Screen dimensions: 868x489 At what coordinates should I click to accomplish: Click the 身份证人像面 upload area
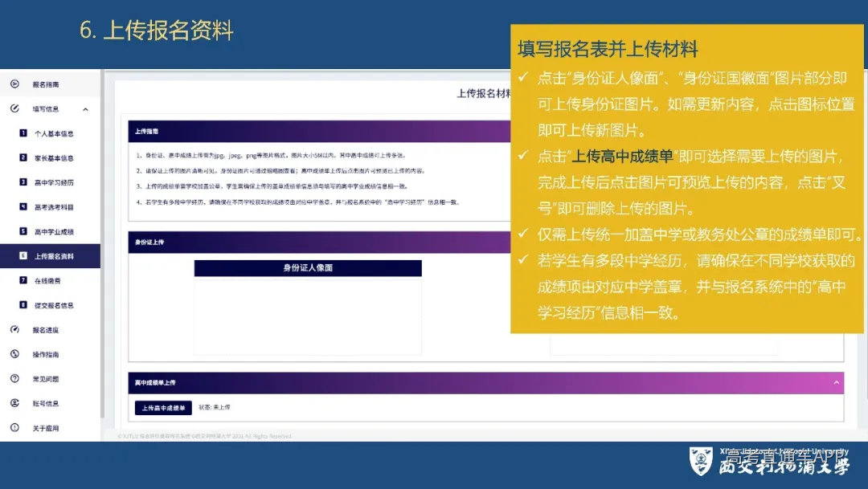tap(307, 313)
